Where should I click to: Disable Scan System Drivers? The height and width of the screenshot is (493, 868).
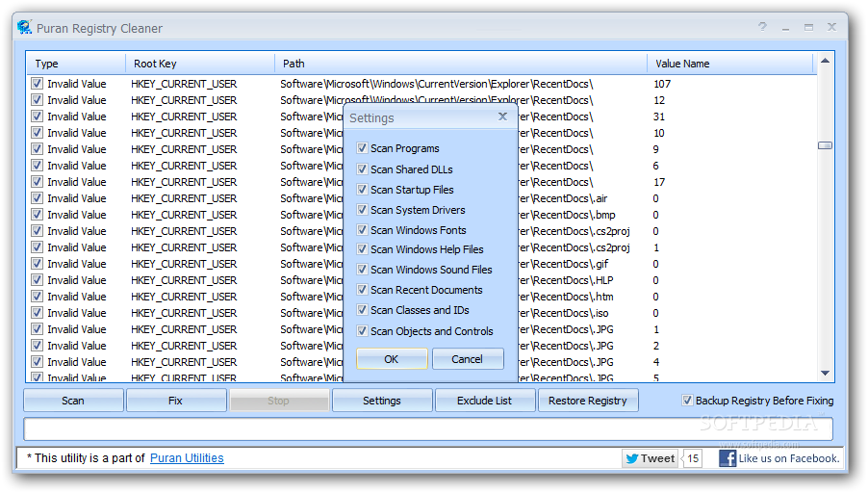point(362,209)
